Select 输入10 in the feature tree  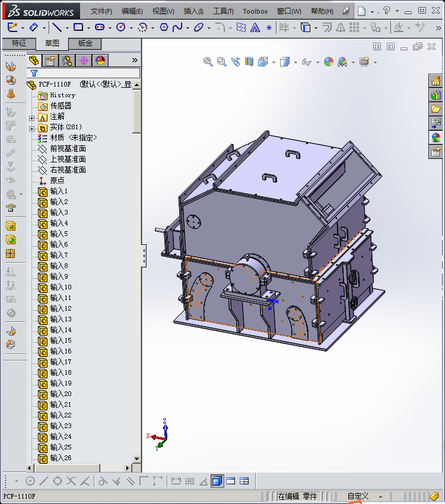pyautogui.click(x=61, y=287)
